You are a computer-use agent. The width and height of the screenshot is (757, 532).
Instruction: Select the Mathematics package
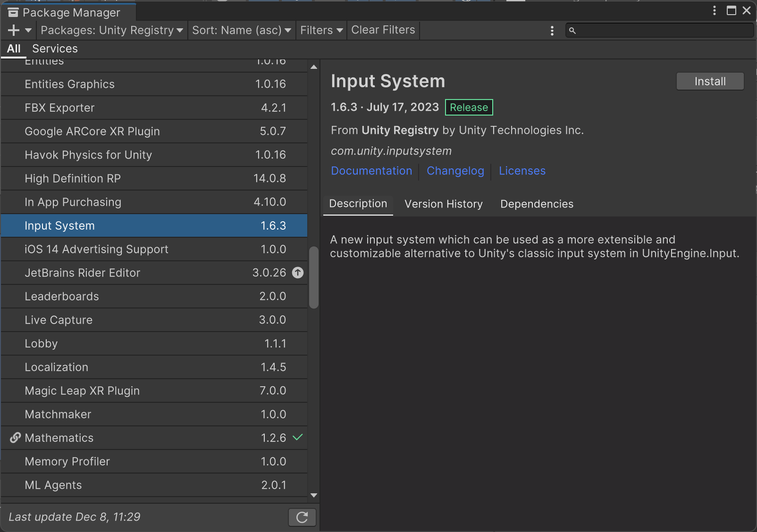coord(154,438)
